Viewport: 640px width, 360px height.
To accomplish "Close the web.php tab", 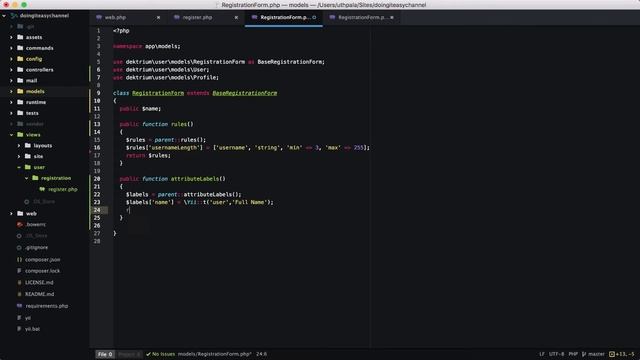I will pos(158,18).
